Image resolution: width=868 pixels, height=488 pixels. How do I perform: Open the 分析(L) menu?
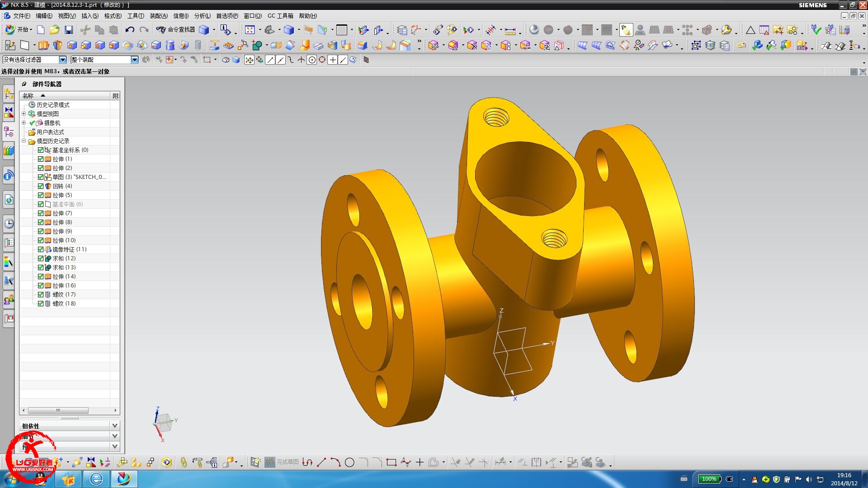point(203,16)
